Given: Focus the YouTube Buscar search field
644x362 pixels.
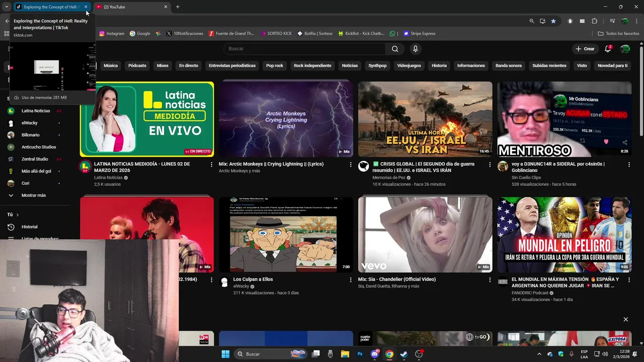Looking at the screenshot, I should pos(304,49).
